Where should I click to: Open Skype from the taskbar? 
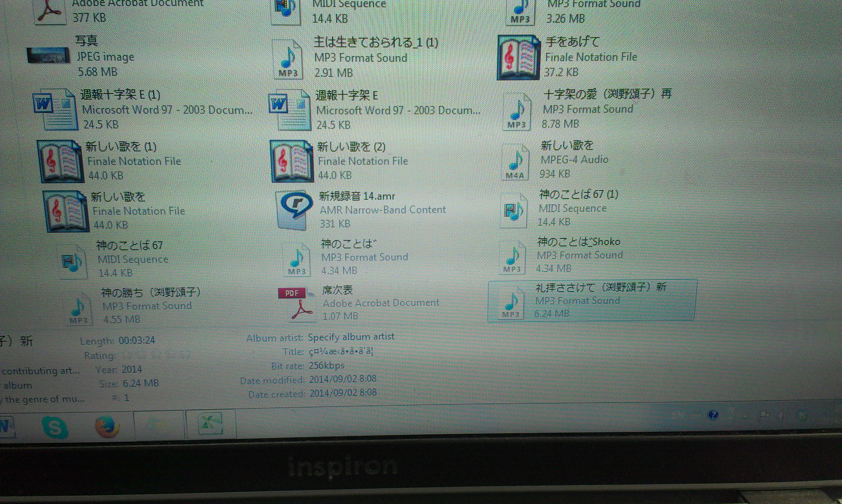click(x=55, y=427)
